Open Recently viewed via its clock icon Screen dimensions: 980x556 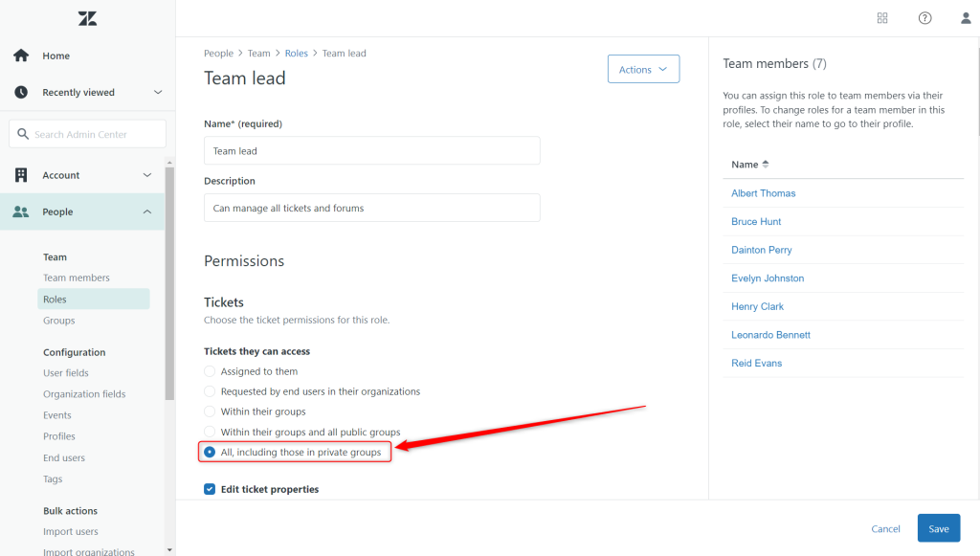click(x=20, y=92)
